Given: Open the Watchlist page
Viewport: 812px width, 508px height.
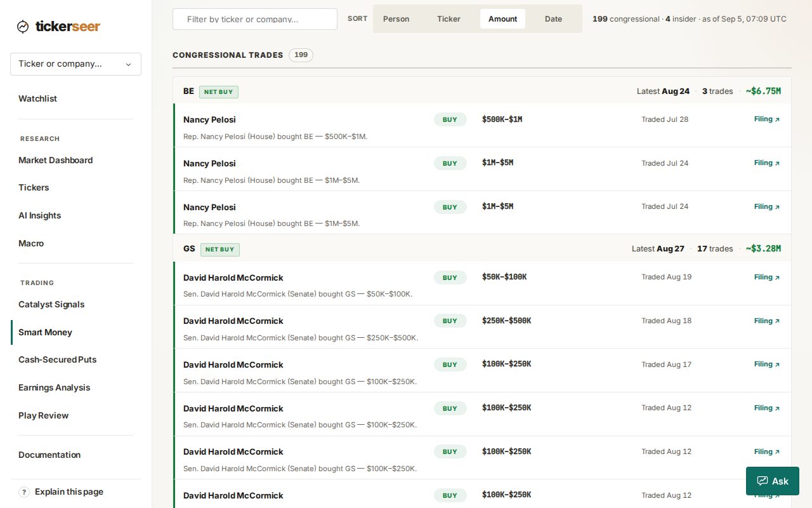Looking at the screenshot, I should tap(38, 98).
